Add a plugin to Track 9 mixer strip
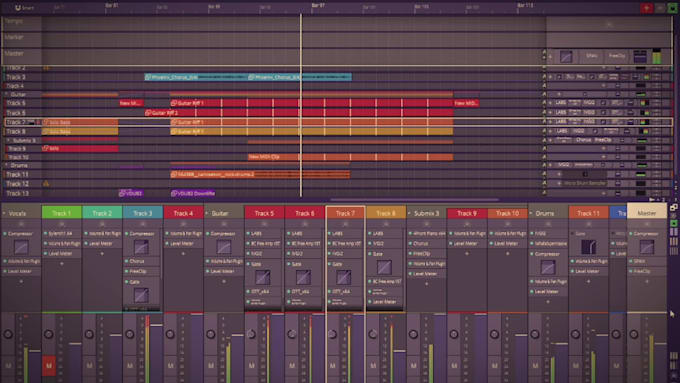The height and width of the screenshot is (383, 680). pyautogui.click(x=467, y=253)
